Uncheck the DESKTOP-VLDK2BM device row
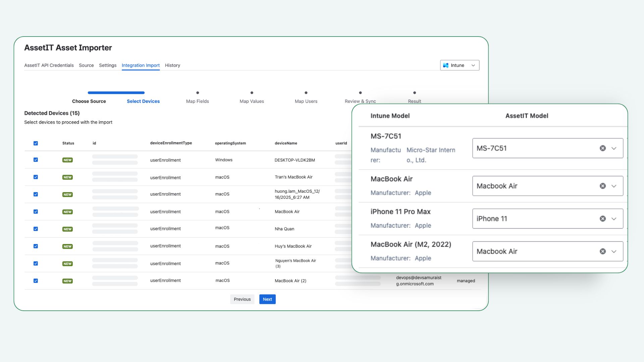Image resolution: width=644 pixels, height=362 pixels. 36,160
